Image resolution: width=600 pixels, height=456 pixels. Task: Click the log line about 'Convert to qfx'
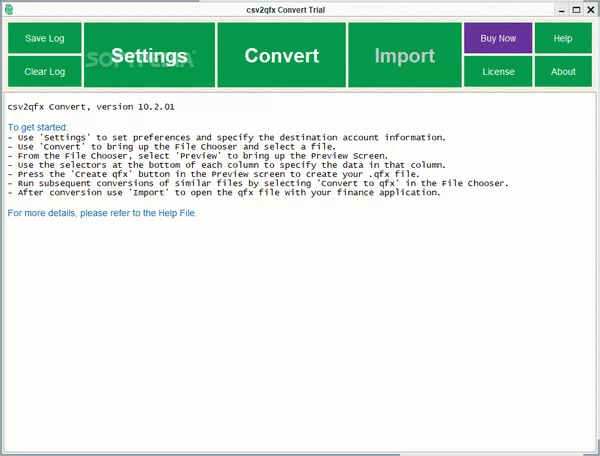(258, 183)
